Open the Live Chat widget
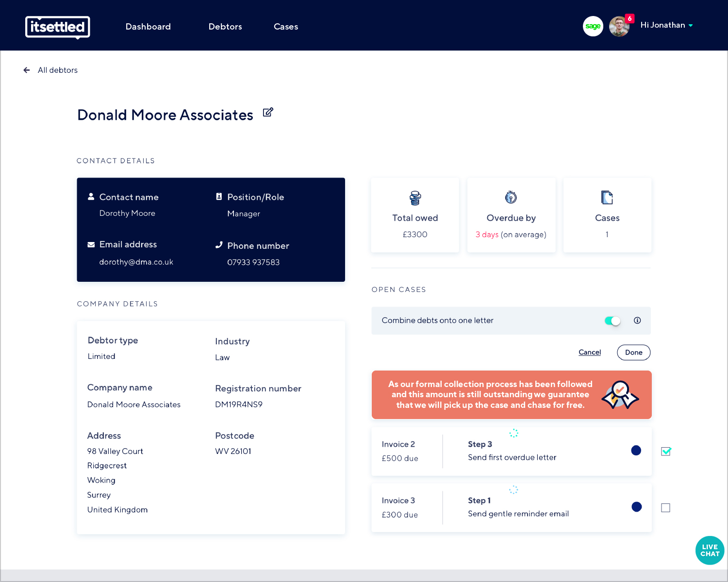The height and width of the screenshot is (582, 728). pos(710,550)
